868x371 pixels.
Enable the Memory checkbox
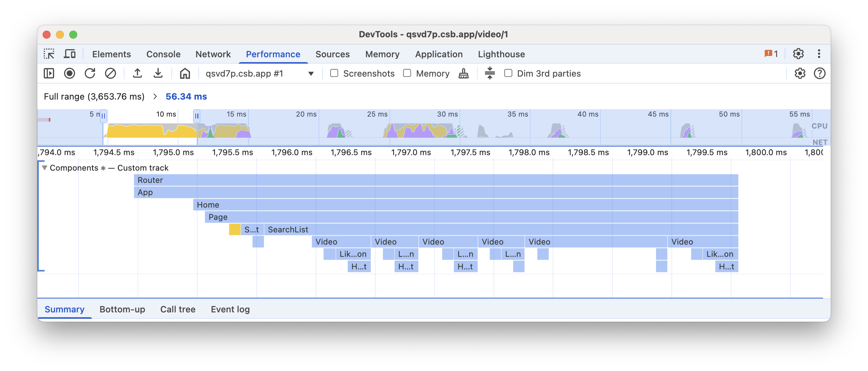pos(407,73)
